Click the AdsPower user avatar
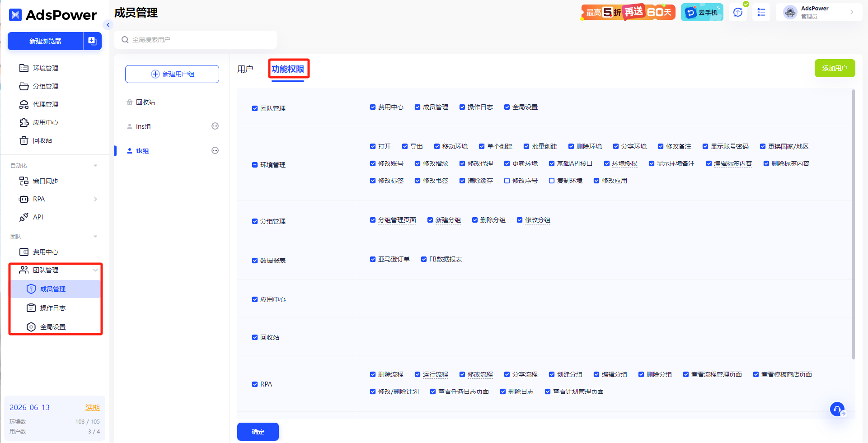This screenshot has width=868, height=443. click(790, 13)
